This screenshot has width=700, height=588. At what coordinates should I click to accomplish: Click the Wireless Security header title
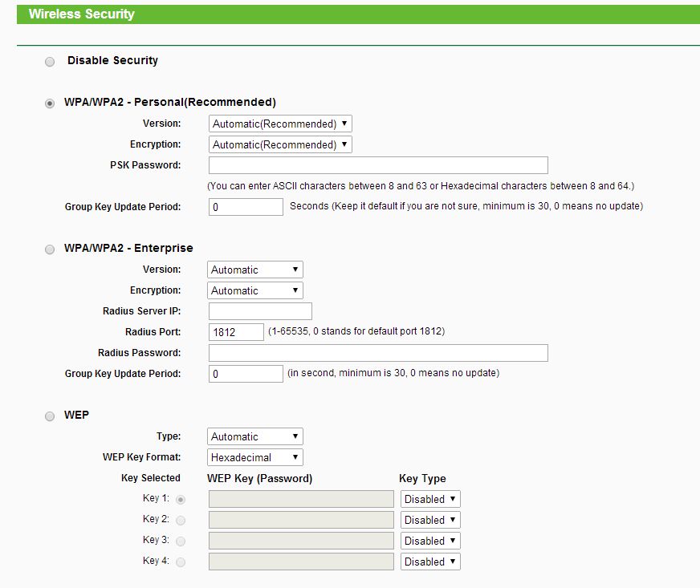[81, 14]
